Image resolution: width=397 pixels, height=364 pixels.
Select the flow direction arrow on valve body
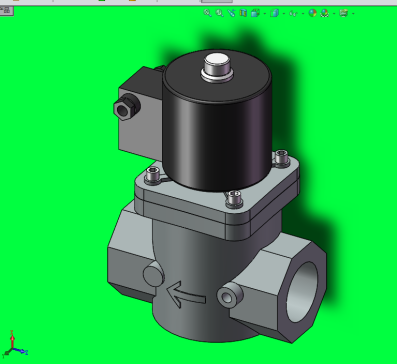(x=186, y=294)
